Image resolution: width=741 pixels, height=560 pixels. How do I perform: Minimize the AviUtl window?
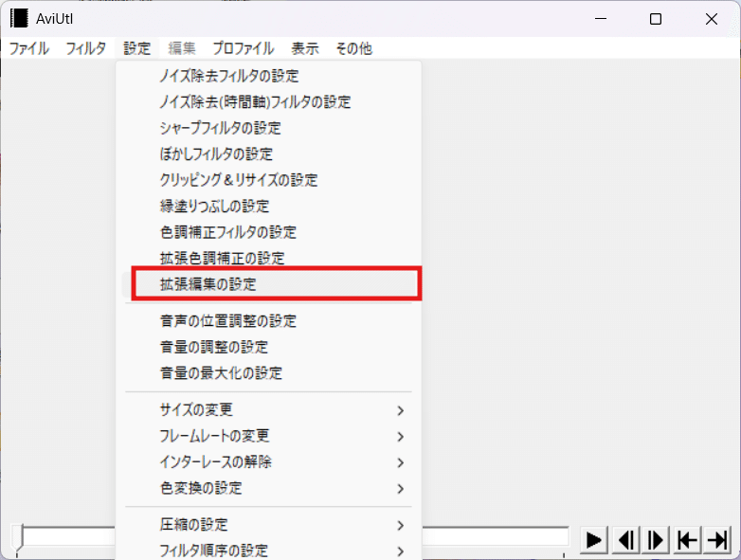[x=601, y=19]
